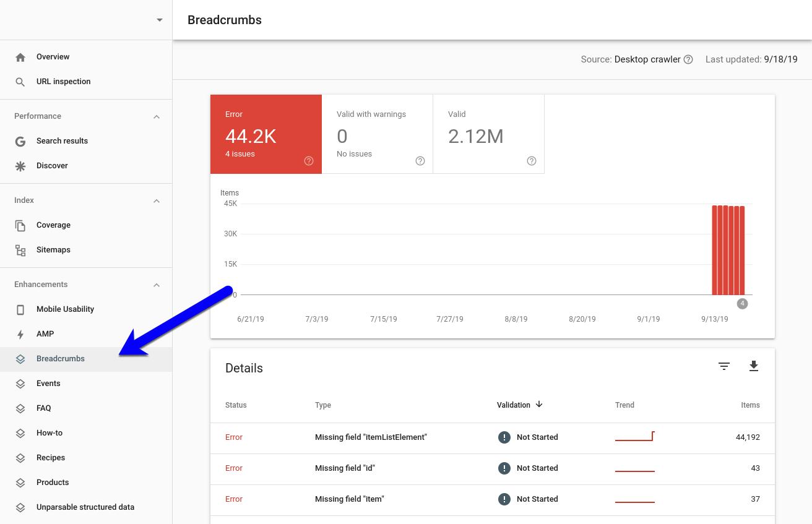Viewport: 812px width, 524px height.
Task: Click the Mobile Usability phone icon
Action: [20, 309]
